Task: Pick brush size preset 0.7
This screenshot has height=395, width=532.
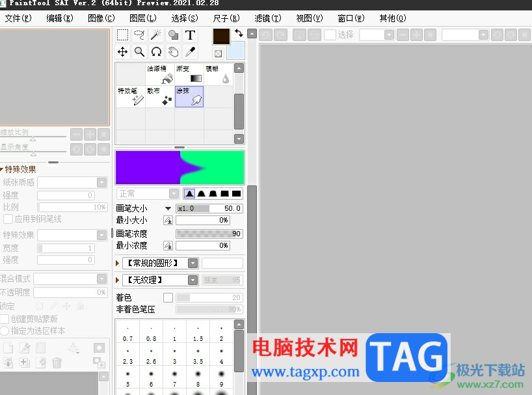Action: (127, 331)
